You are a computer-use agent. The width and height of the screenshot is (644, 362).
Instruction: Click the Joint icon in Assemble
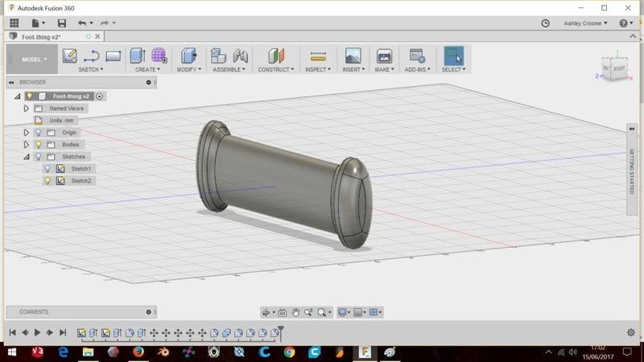click(x=240, y=56)
